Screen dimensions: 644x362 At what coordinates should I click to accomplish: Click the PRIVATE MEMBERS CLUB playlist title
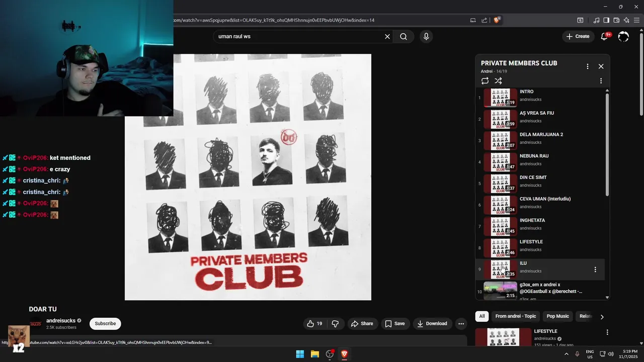point(519,63)
